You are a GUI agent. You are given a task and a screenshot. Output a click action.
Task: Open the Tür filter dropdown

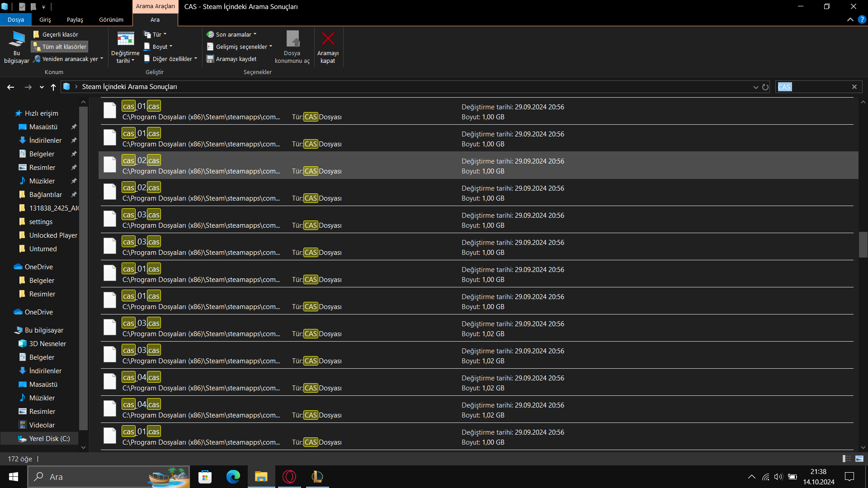(156, 35)
